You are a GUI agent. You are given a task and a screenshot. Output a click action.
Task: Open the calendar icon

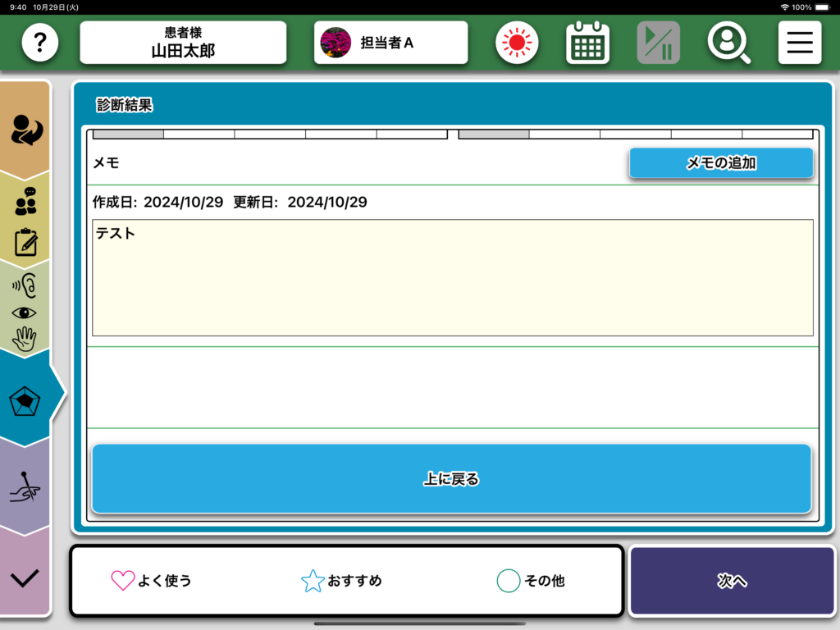coord(587,43)
